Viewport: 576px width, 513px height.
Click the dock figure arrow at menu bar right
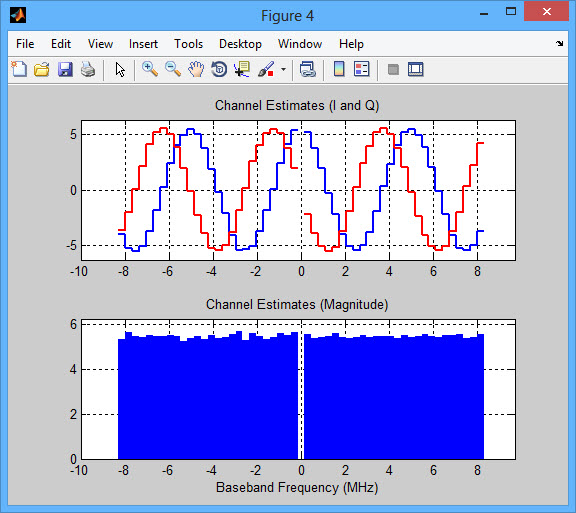(x=559, y=44)
